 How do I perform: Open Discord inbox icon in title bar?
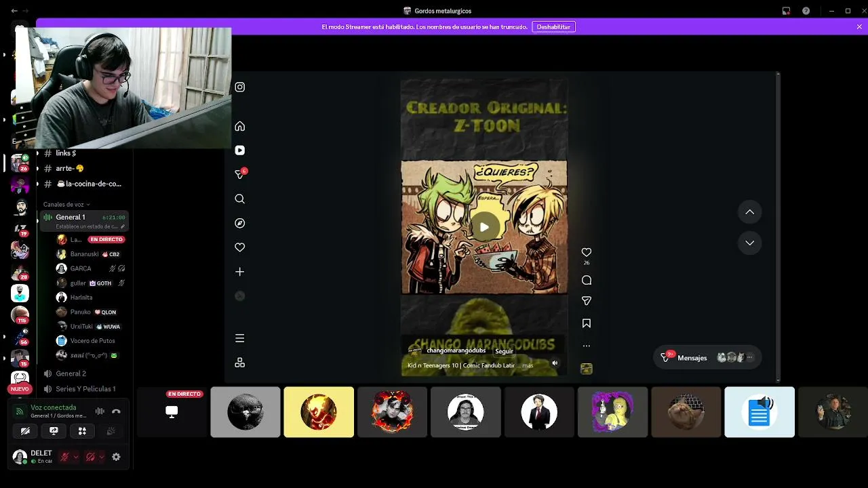point(786,11)
